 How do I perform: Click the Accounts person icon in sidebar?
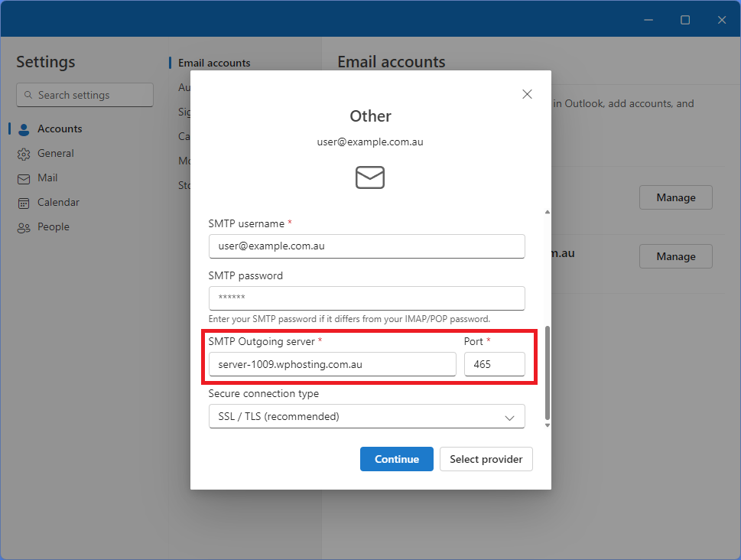point(24,129)
